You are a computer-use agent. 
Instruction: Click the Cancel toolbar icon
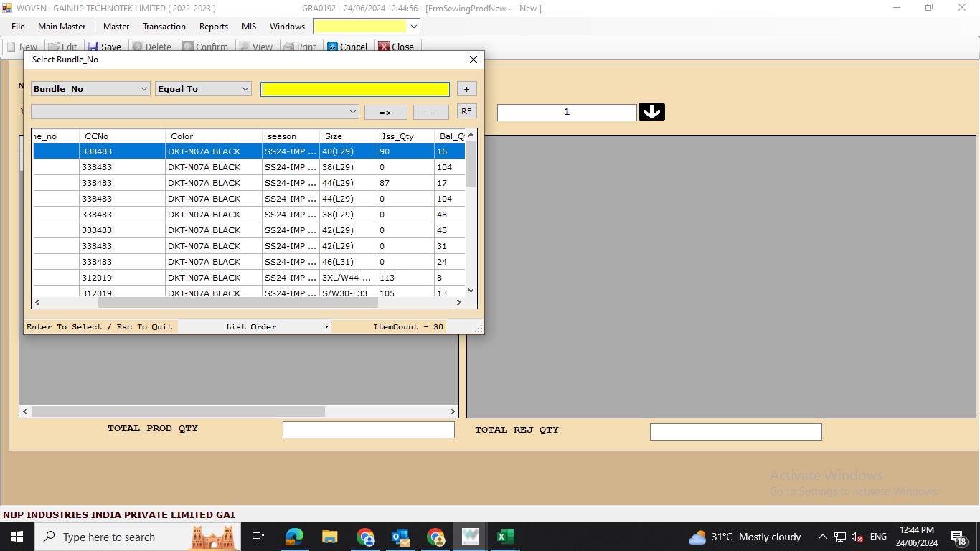click(333, 47)
